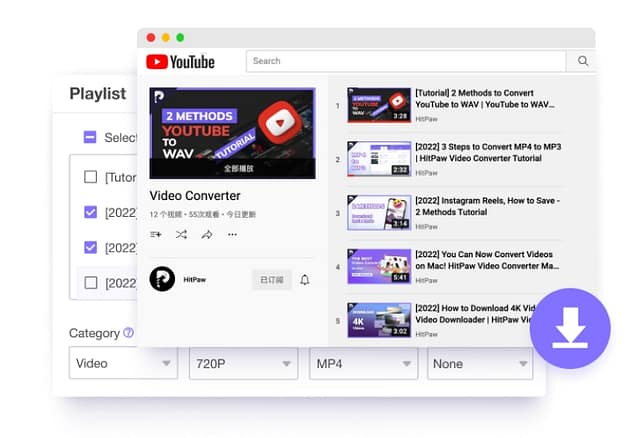
Task: Click the 'Playlist' panel heading
Action: pos(98,94)
